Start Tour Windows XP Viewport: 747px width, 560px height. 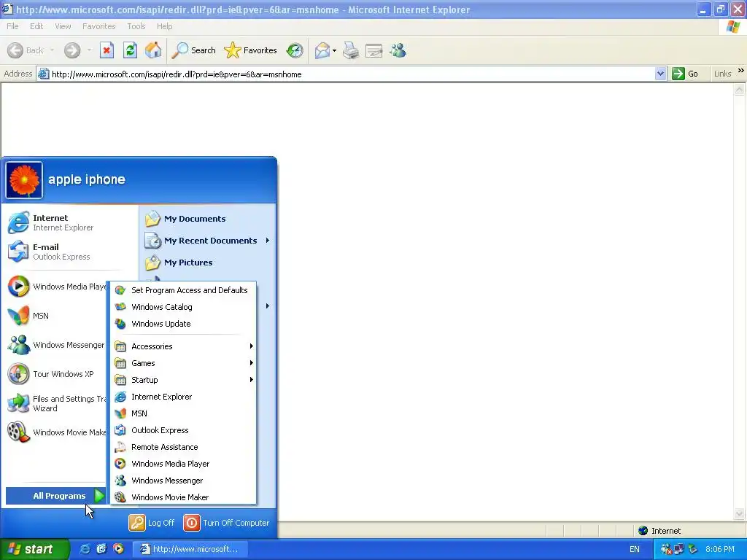tap(56, 374)
